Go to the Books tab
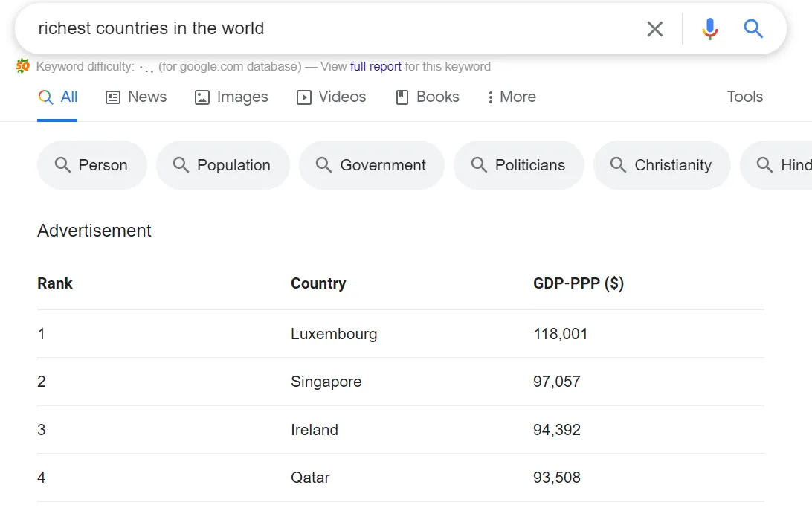 coord(428,97)
